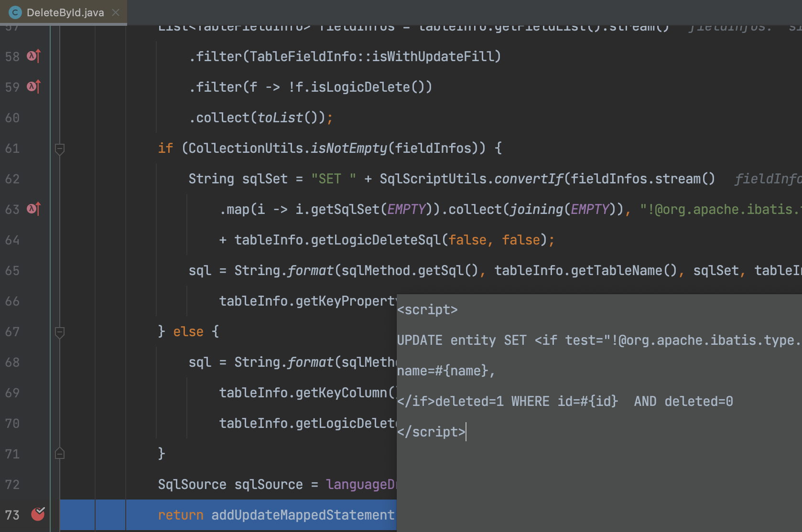Viewport: 802px width, 532px height.
Task: Click the fold end marker at line 71
Action: [60, 454]
